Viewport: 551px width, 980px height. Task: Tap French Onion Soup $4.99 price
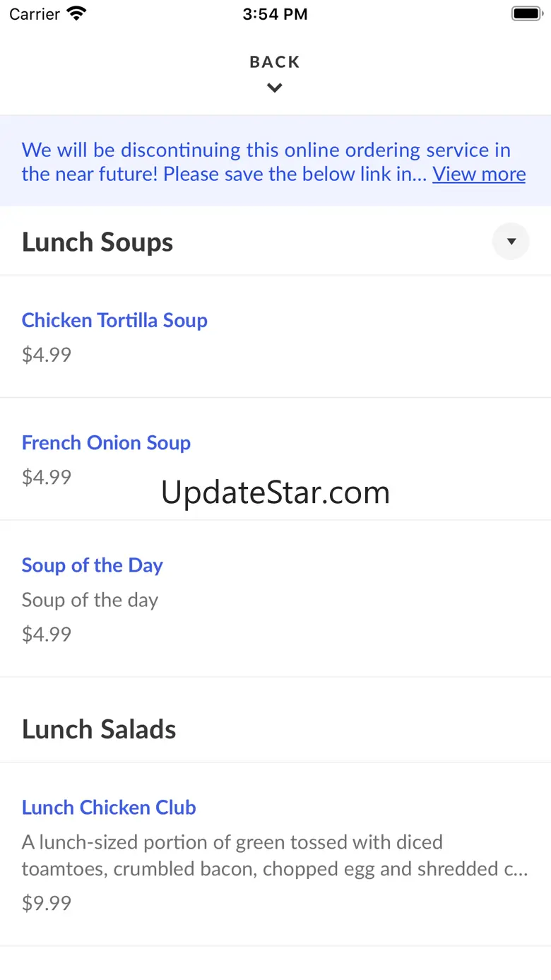point(47,478)
